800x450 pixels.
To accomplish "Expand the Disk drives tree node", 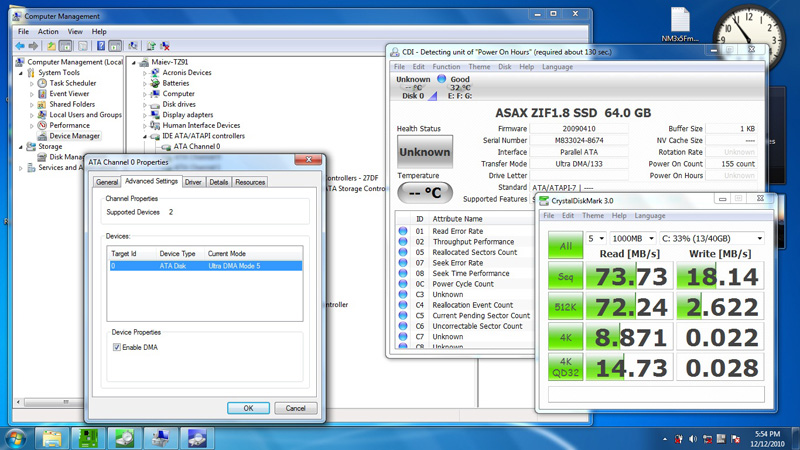I will 144,105.
